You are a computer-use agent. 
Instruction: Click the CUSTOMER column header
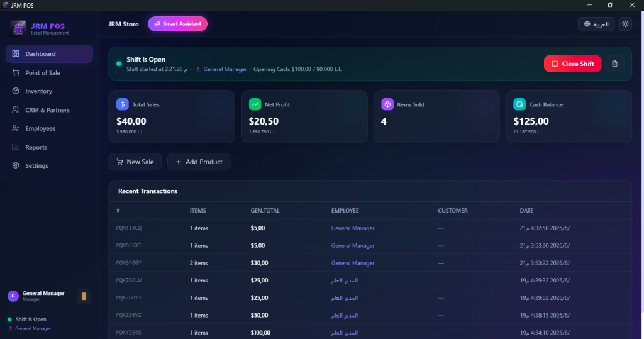tap(453, 211)
